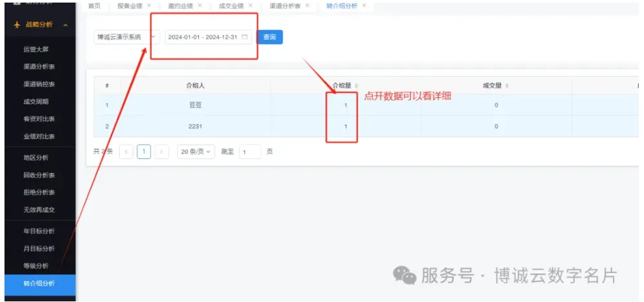Switch to the 首页 tab
Image resolution: width=644 pixels, height=302 pixels.
pyautogui.click(x=95, y=6)
